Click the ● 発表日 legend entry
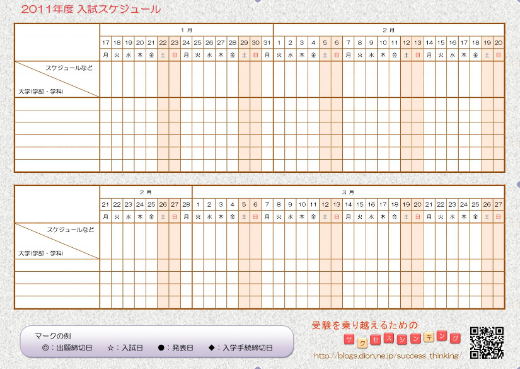 (x=176, y=348)
